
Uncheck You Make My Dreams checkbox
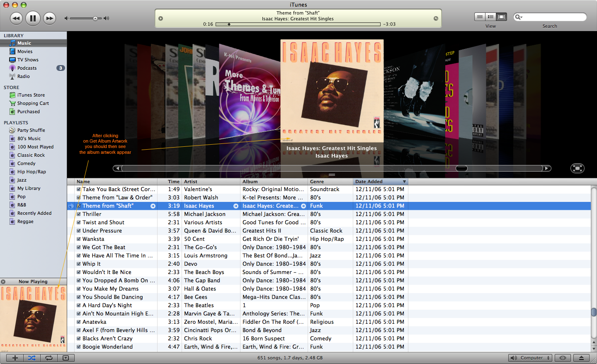point(78,289)
